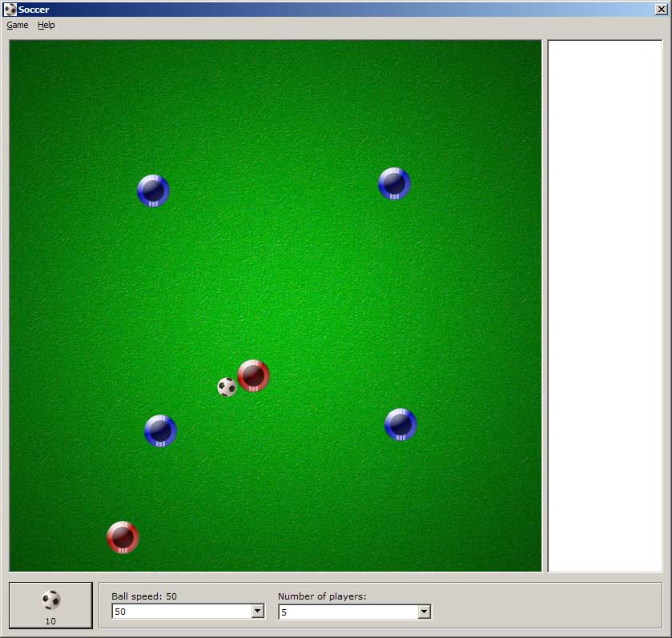
Task: Click the bottom-left blue player
Action: (160, 431)
